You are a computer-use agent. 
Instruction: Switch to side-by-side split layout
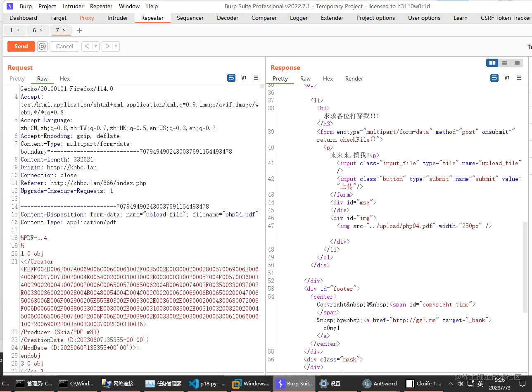pyautogui.click(x=492, y=63)
